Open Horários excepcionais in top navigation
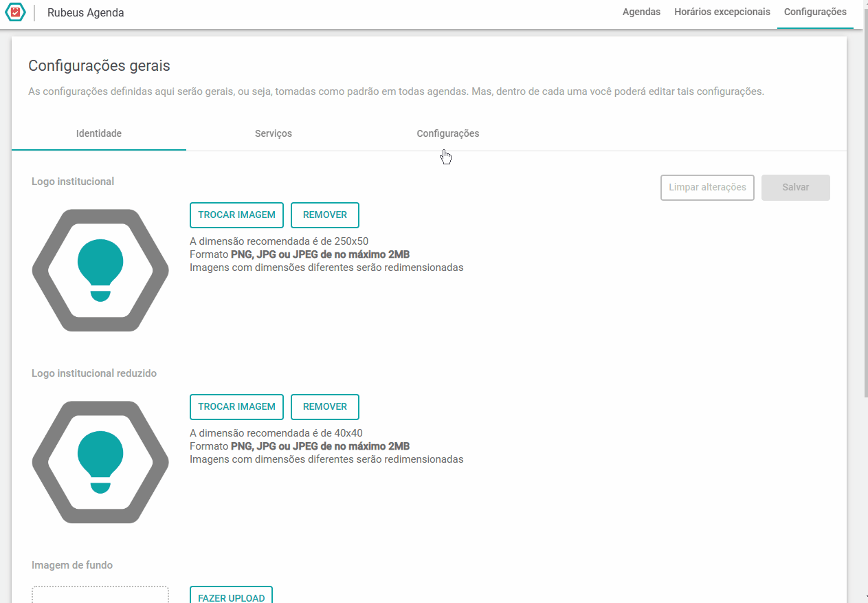Viewport: 868px width, 603px height. (722, 12)
